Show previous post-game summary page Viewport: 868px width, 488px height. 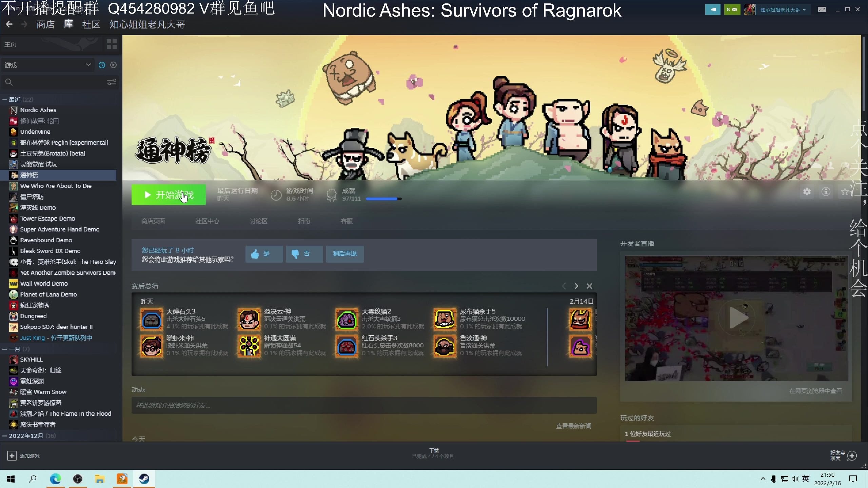click(x=564, y=286)
